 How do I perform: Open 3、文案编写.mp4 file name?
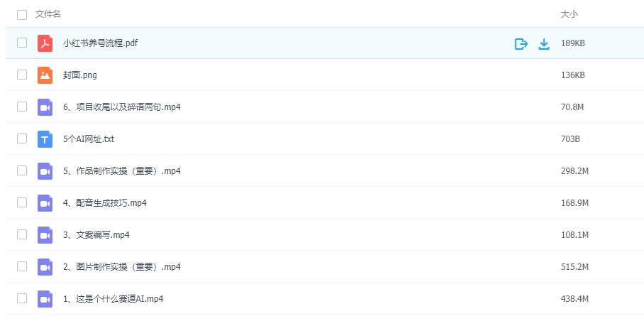point(96,235)
